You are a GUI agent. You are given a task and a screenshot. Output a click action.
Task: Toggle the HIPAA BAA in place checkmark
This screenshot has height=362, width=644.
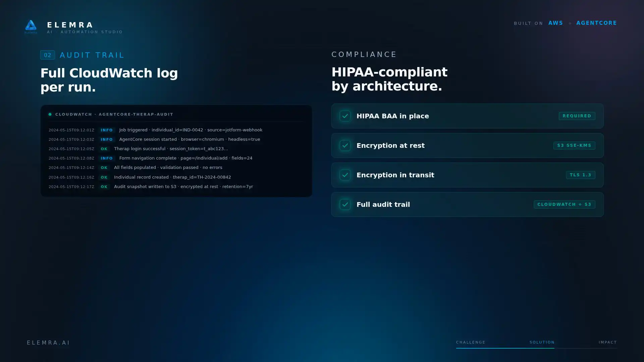point(345,116)
